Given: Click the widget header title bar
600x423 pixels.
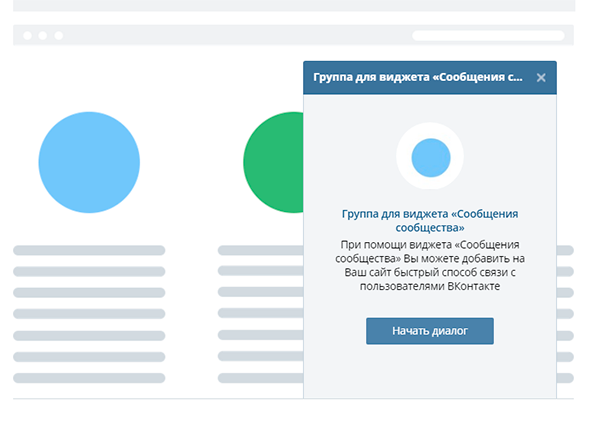Looking at the screenshot, I should click(x=417, y=77).
